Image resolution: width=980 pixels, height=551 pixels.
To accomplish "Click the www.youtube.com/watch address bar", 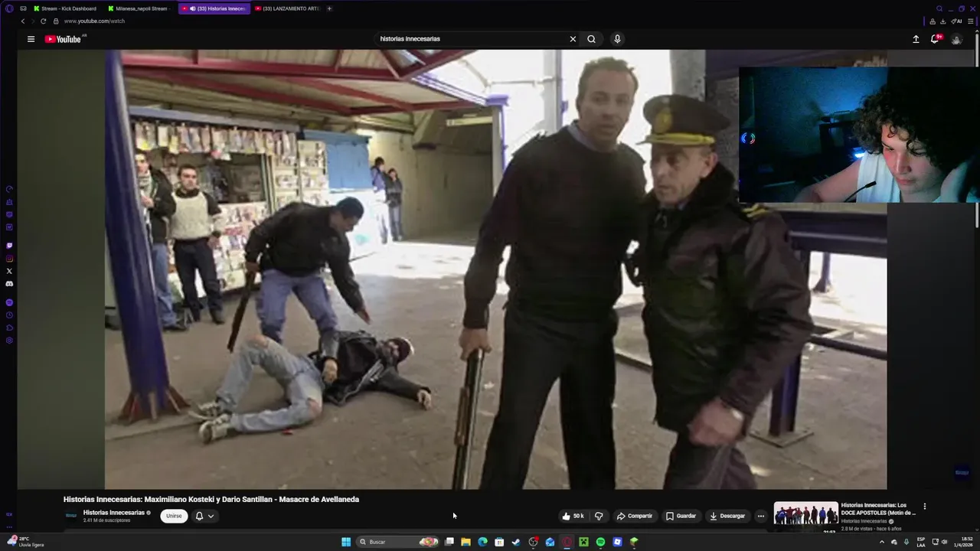I will coord(94,21).
